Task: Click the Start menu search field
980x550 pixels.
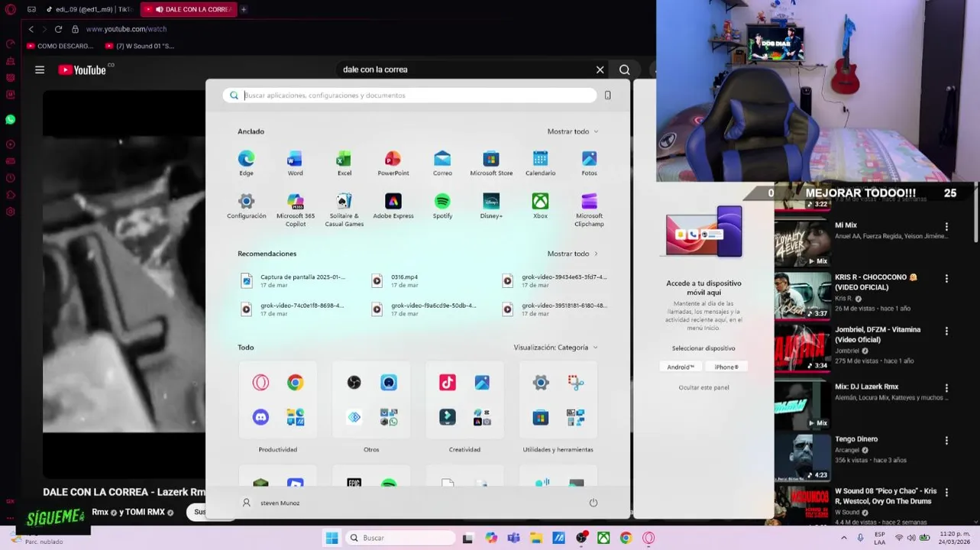Action: click(410, 95)
